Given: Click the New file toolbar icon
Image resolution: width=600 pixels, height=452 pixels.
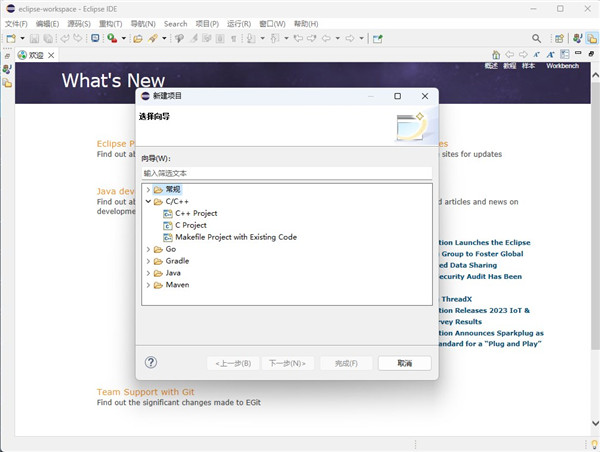Looking at the screenshot, I should pos(11,38).
